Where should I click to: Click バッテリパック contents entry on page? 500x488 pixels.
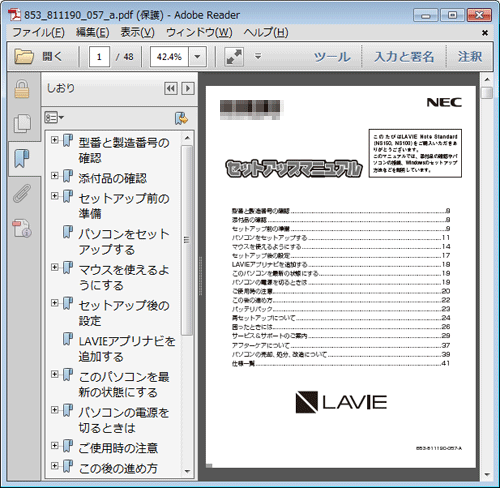coord(341,309)
